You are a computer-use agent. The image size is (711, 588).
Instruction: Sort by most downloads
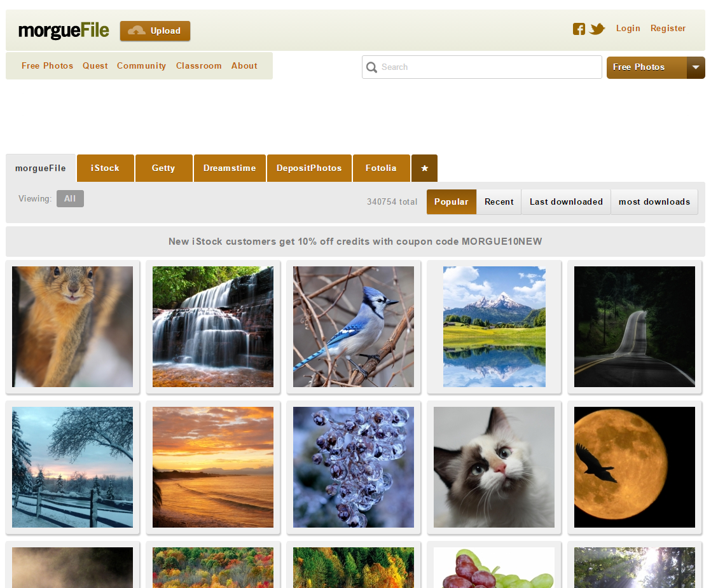click(x=654, y=202)
